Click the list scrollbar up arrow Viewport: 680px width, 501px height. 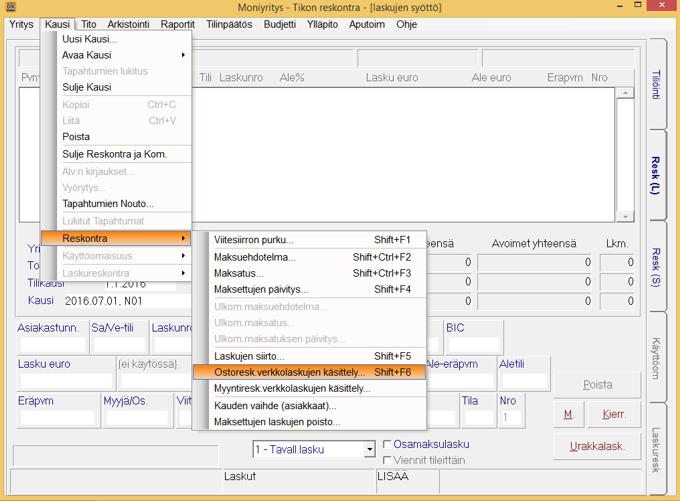(x=625, y=93)
